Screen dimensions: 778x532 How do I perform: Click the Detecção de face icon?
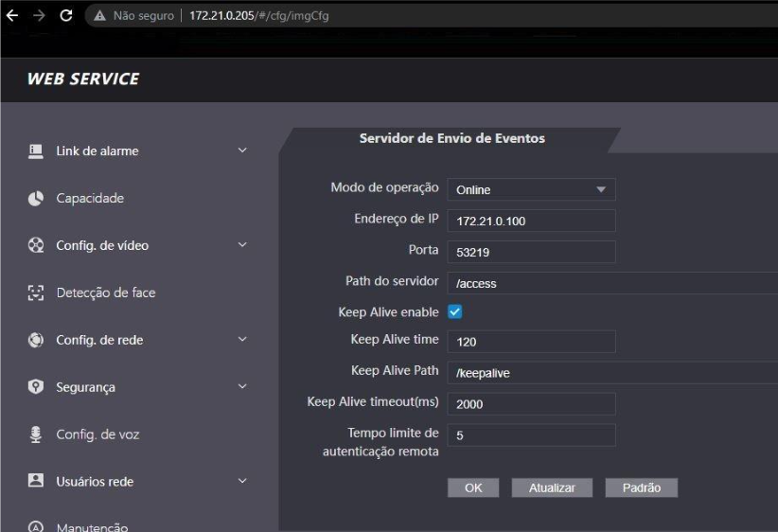click(x=36, y=293)
